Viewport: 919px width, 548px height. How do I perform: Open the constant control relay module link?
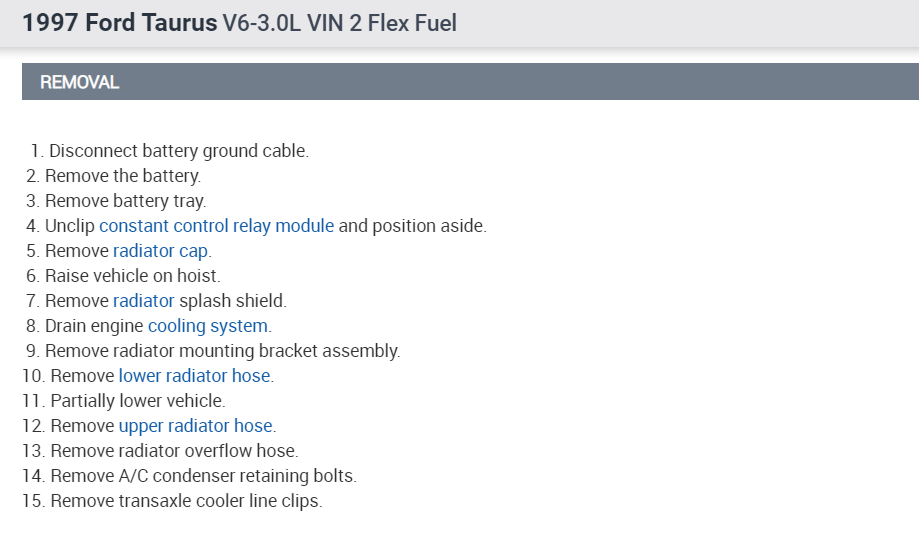pos(216,226)
